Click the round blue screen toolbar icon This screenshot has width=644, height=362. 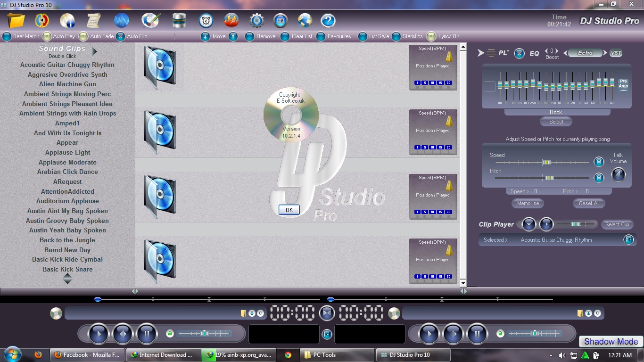point(281,21)
